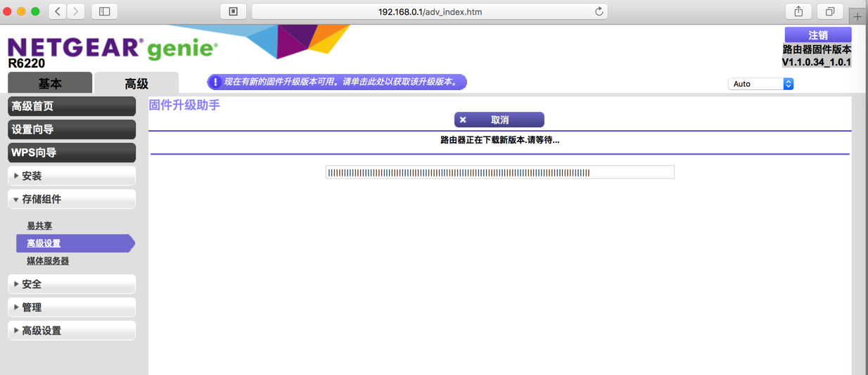Collapse the 存储组件 section
The height and width of the screenshot is (375, 868).
point(72,199)
